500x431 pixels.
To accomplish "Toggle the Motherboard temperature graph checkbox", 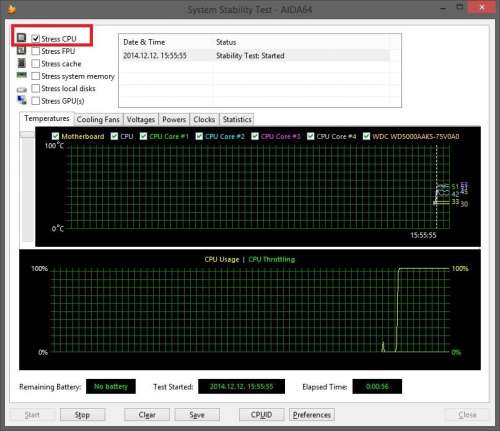I will click(56, 136).
